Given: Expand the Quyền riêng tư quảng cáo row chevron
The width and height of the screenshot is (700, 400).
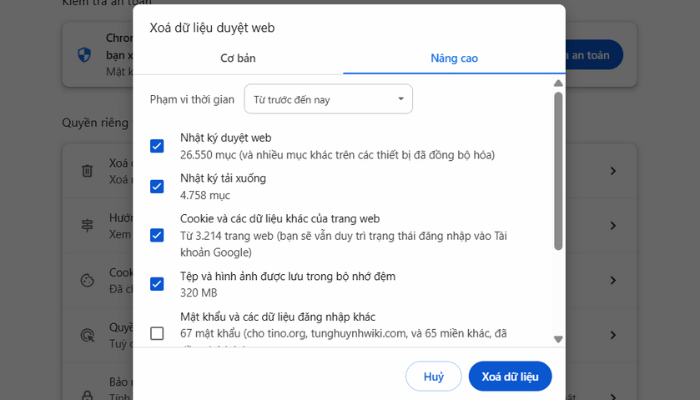Looking at the screenshot, I should pos(613,335).
